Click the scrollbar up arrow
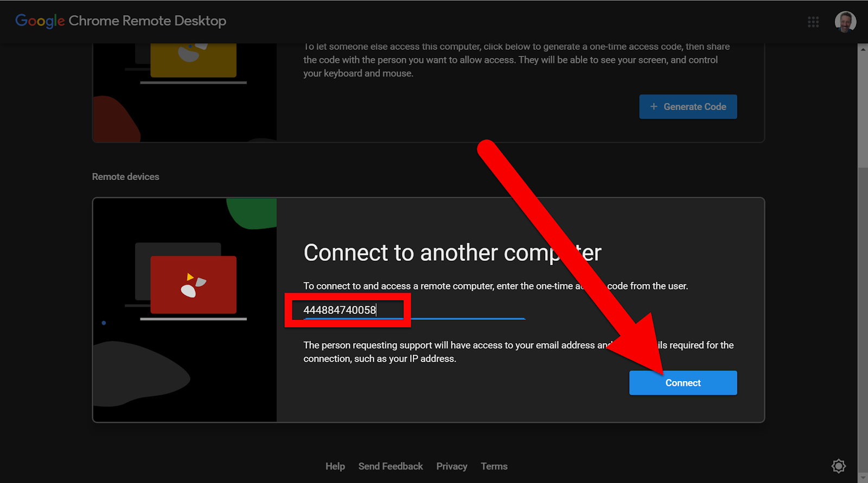The width and height of the screenshot is (868, 483). click(863, 48)
